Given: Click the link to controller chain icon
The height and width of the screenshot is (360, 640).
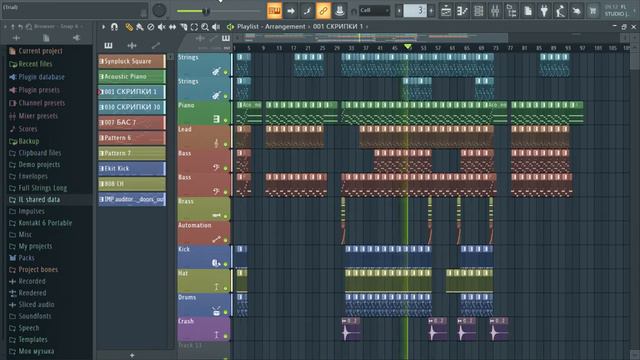Looking at the screenshot, I should pyautogui.click(x=323, y=11).
